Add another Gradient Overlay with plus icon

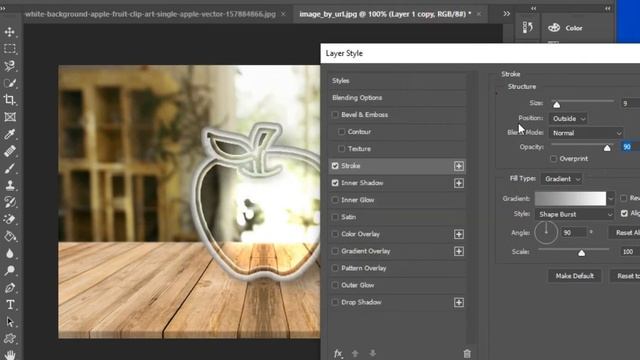[x=459, y=251]
